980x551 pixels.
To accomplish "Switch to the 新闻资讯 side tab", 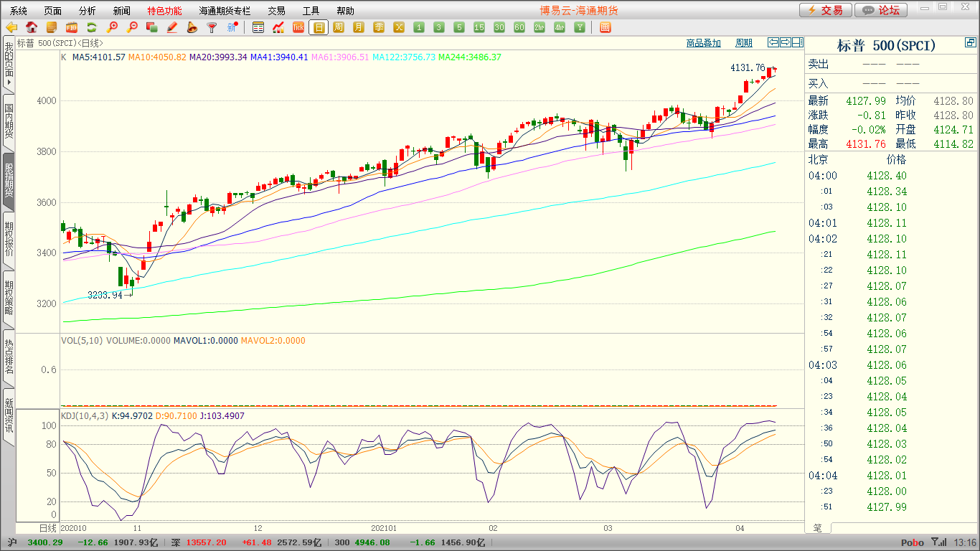I will coord(9,416).
